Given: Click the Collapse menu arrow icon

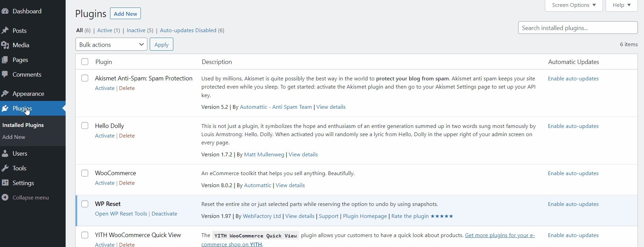Looking at the screenshot, I should [x=5, y=198].
